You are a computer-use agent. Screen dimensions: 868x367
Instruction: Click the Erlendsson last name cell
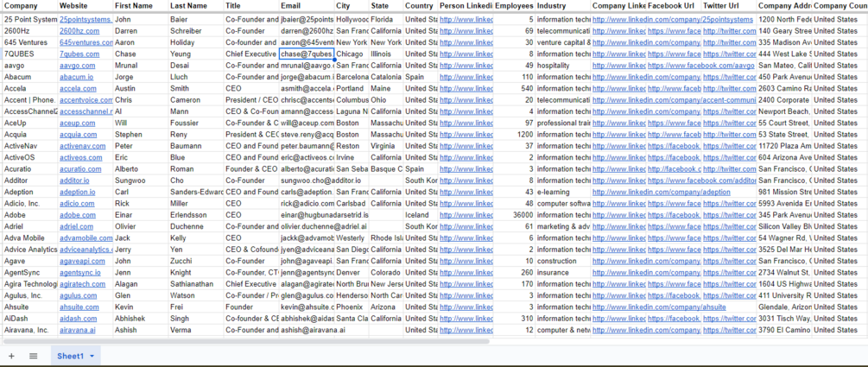(196, 215)
